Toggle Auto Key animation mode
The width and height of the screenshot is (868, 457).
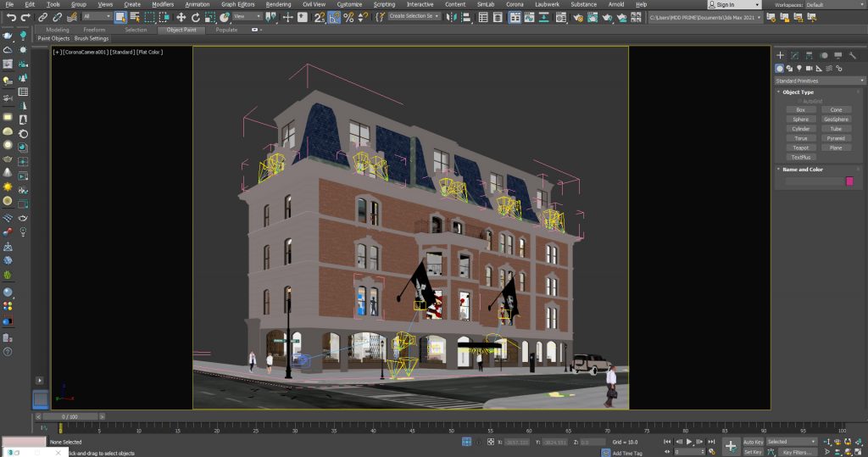(x=753, y=442)
